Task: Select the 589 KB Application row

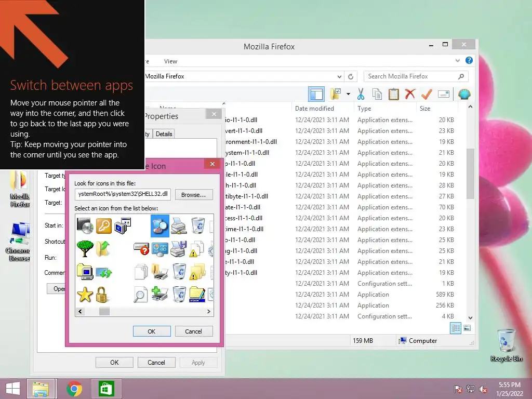Action: (x=341, y=295)
